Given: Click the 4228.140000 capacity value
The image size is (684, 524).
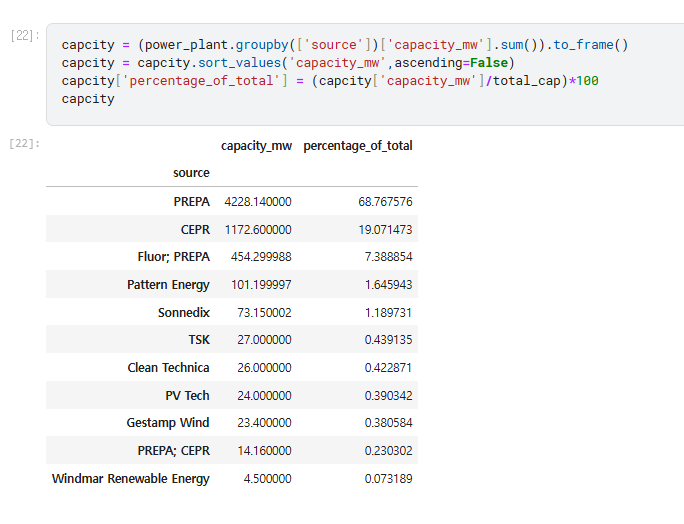Looking at the screenshot, I should [x=258, y=202].
